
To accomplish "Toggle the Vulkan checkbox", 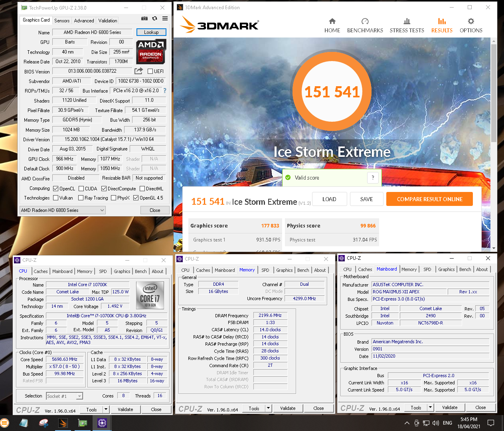I will pos(56,198).
